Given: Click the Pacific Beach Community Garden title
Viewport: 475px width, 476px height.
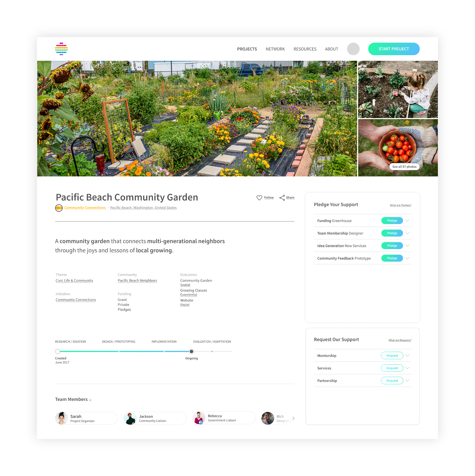Looking at the screenshot, I should pyautogui.click(x=127, y=198).
